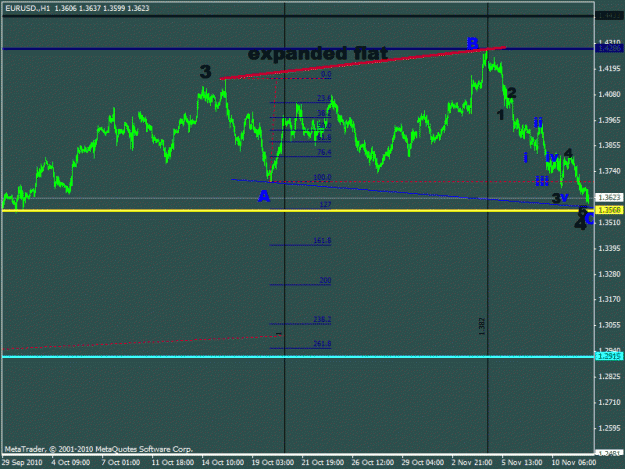Screen dimensions: 625x469
Task: Click the 19 Oct 03:00 time label
Action: pyautogui.click(x=273, y=462)
